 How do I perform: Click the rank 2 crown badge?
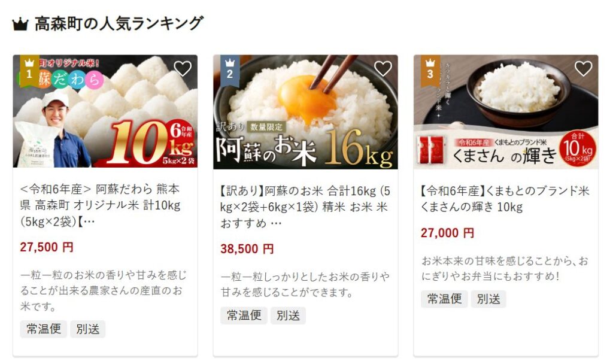tap(230, 69)
